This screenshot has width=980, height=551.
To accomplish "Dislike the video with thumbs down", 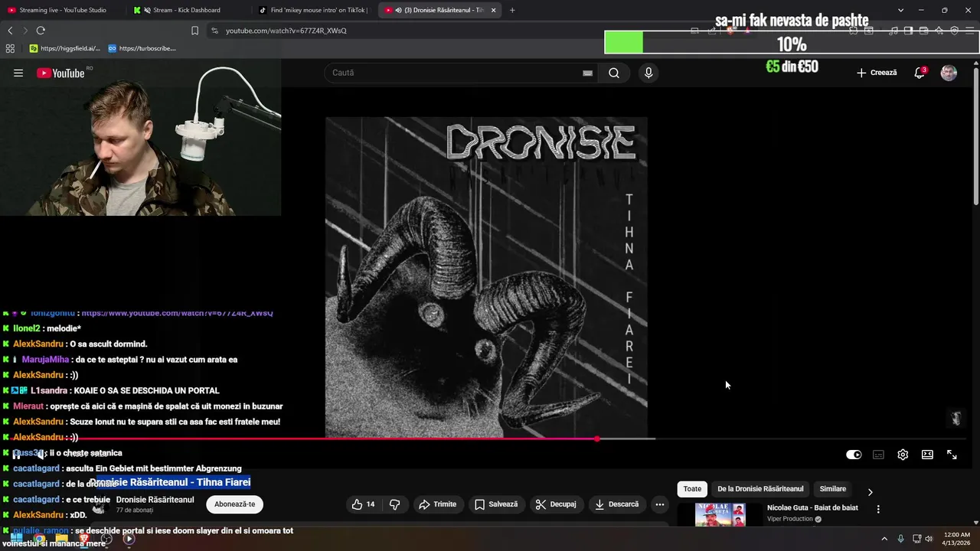I will 395,504.
